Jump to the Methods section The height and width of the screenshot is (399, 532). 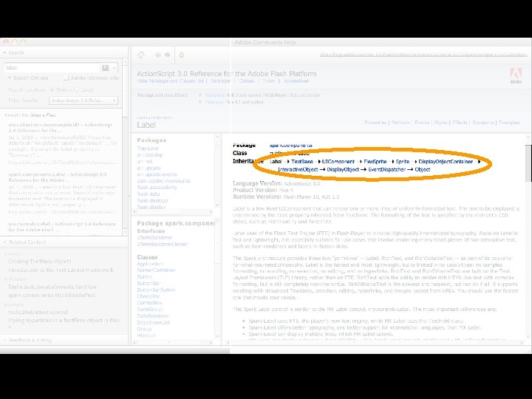400,123
